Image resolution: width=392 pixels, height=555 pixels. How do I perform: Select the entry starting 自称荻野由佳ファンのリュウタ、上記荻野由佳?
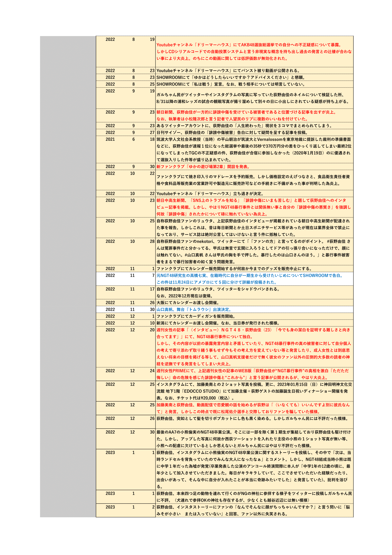click(x=254, y=228)
